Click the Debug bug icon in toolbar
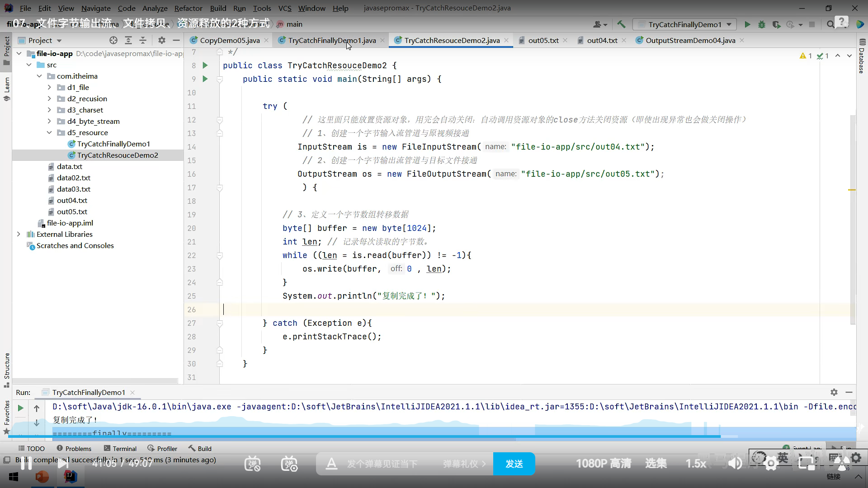Viewport: 868px width, 488px height. 762,24
